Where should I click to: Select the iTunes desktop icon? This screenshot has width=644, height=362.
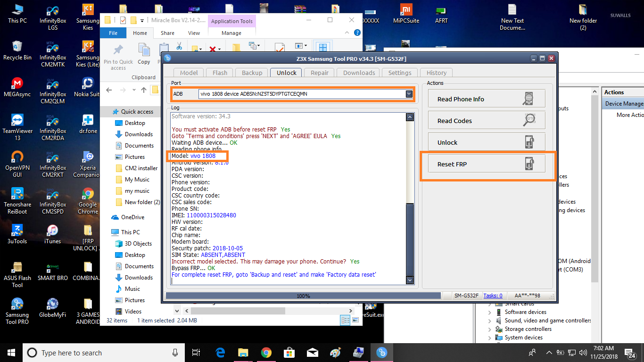pos(53,234)
